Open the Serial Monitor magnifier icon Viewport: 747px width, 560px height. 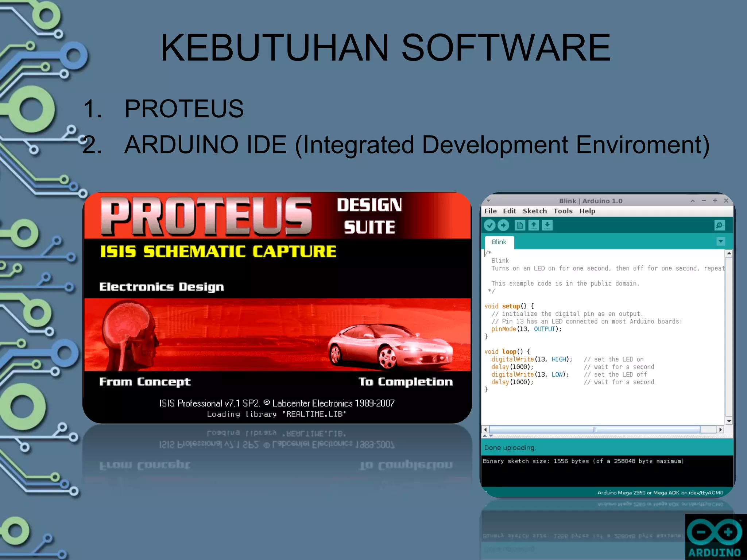[x=719, y=225]
